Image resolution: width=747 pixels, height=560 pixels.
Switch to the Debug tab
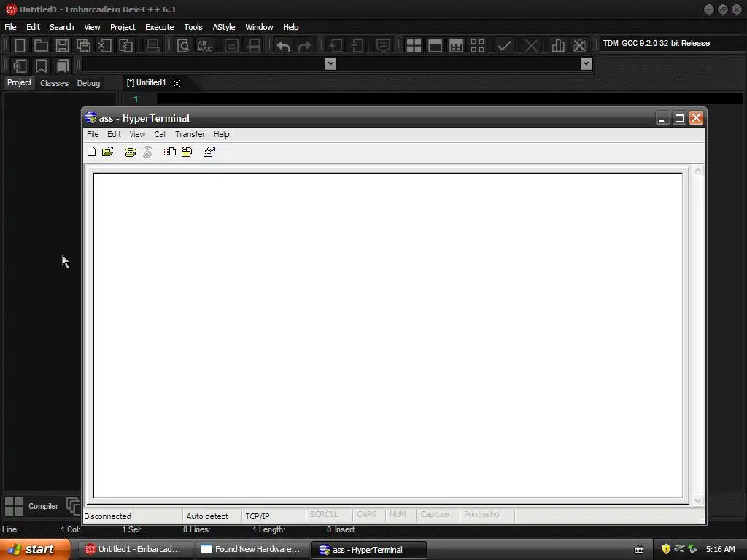coord(88,83)
